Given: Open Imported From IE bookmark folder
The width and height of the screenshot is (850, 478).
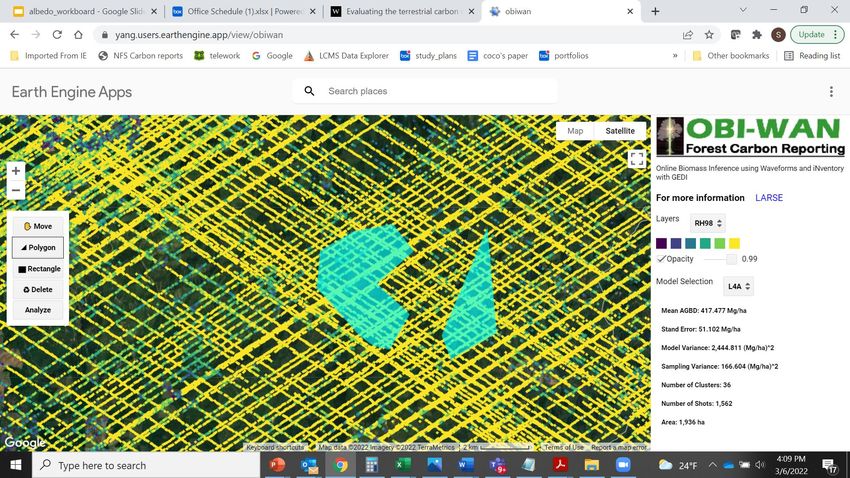Looking at the screenshot, I should pyautogui.click(x=48, y=56).
